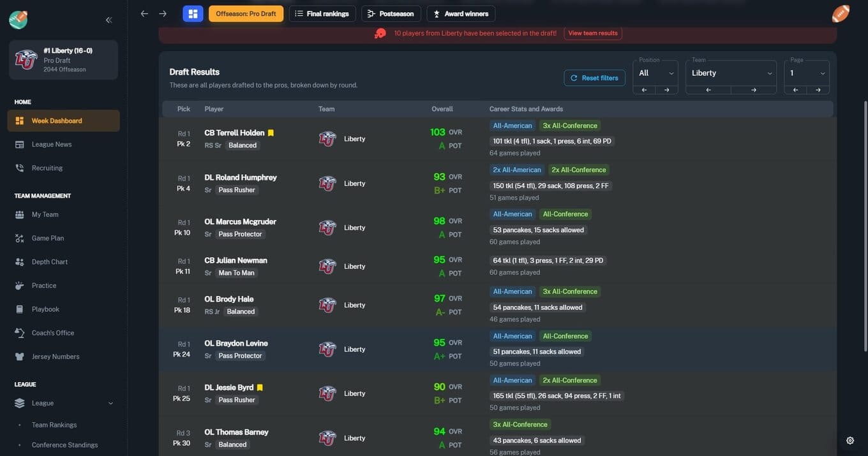Click the Pick column header
This screenshot has width=868, height=456.
184,109
